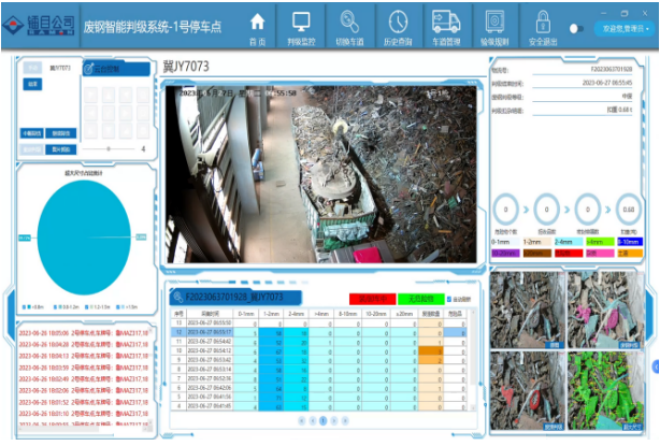Click the home page icon
Screen dimensions: 660x446
(257, 23)
